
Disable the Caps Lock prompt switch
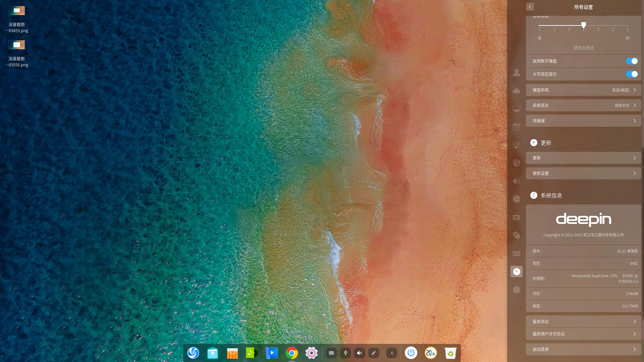[632, 74]
